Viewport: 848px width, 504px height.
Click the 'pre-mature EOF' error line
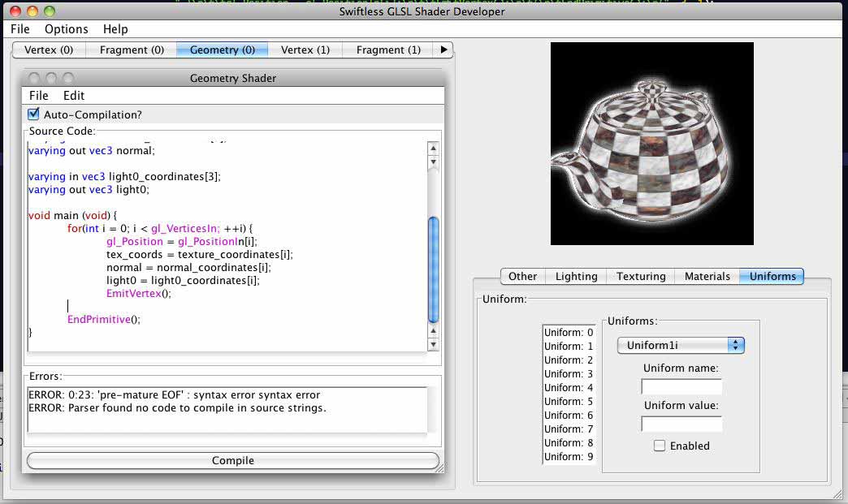pyautogui.click(x=174, y=395)
